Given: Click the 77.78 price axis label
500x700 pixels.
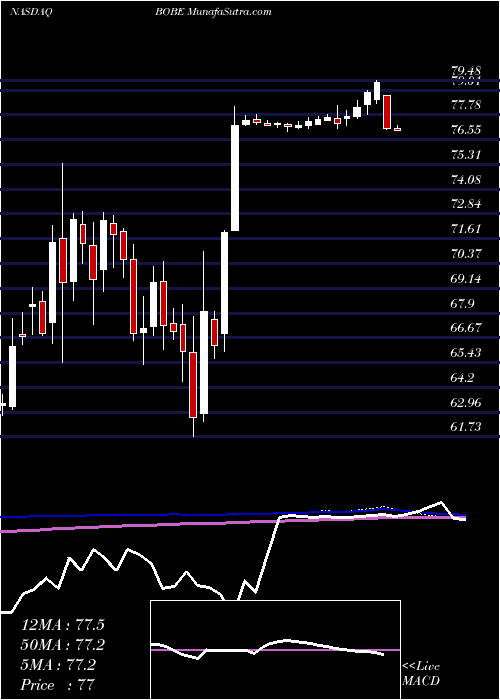Looking at the screenshot, I should (x=466, y=105).
